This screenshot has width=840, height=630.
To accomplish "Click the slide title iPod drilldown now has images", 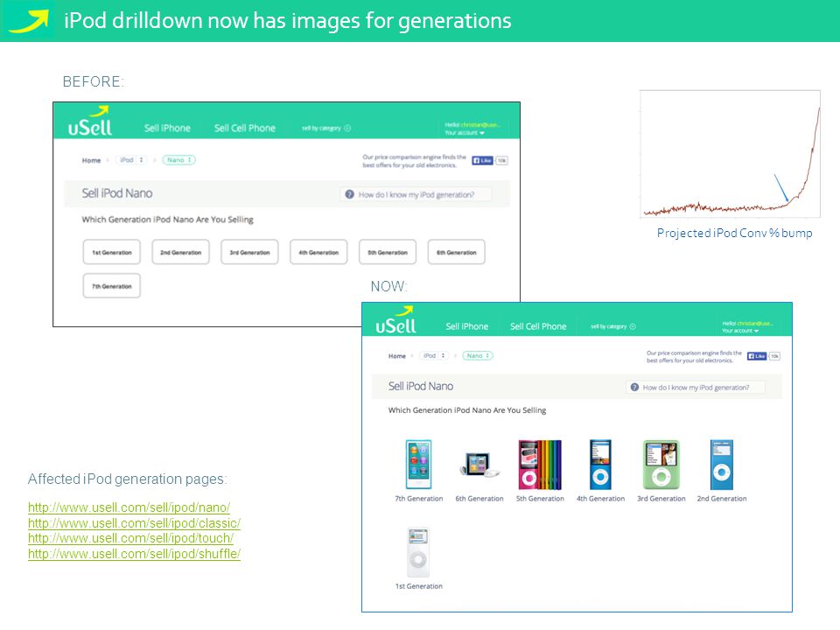I will (288, 21).
